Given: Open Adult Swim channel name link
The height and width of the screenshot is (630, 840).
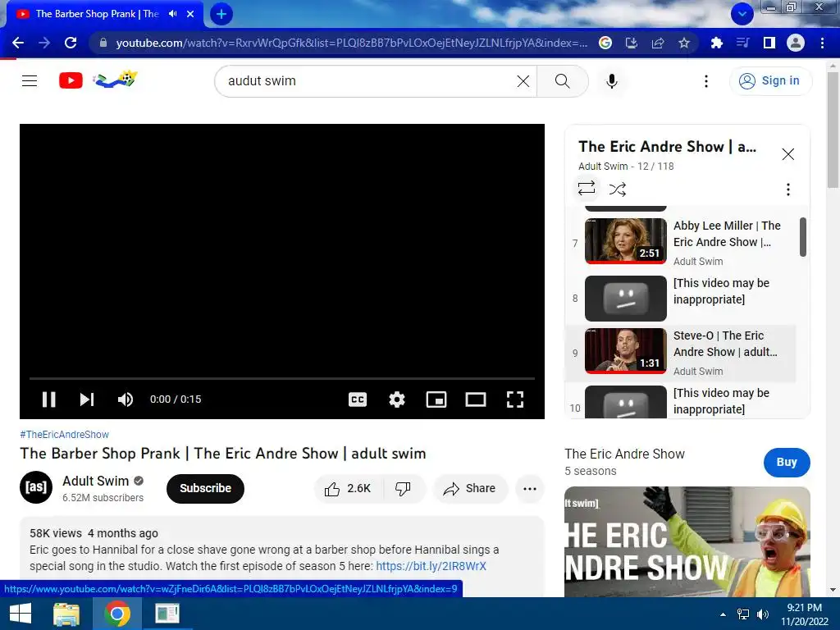Looking at the screenshot, I should [x=95, y=481].
